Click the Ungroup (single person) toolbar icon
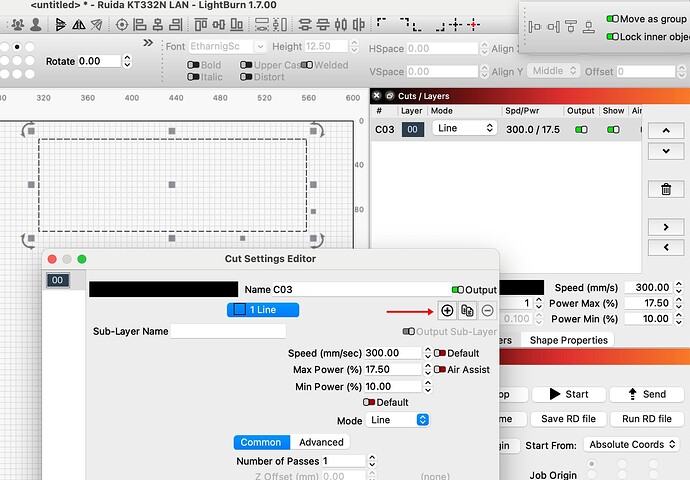This screenshot has width=690, height=480. pos(36,25)
